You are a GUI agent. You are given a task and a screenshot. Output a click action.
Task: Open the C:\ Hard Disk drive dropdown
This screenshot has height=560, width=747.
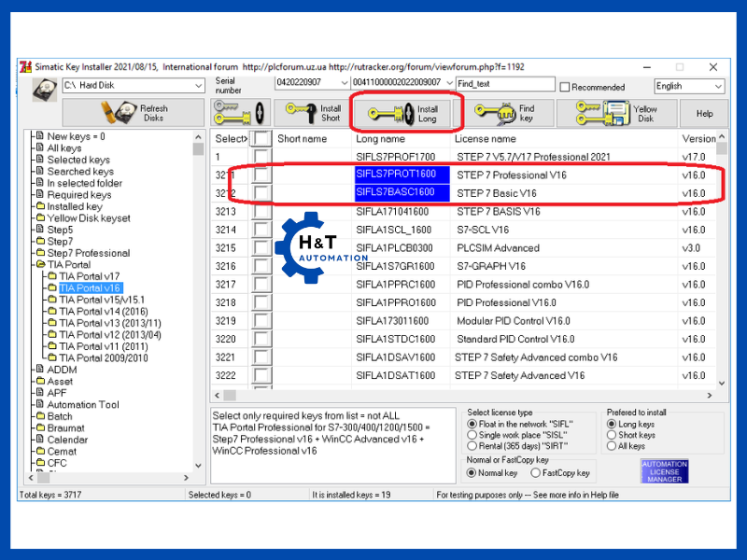(198, 86)
